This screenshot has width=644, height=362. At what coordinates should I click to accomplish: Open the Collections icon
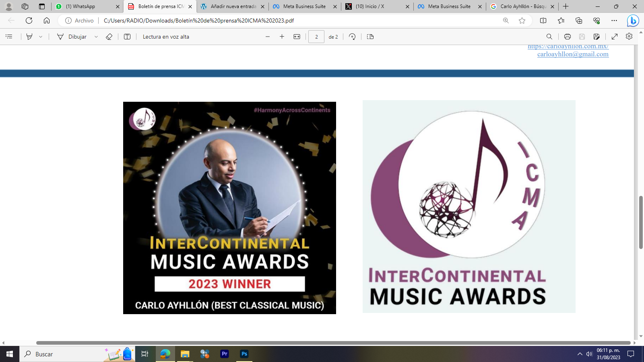pos(579,21)
